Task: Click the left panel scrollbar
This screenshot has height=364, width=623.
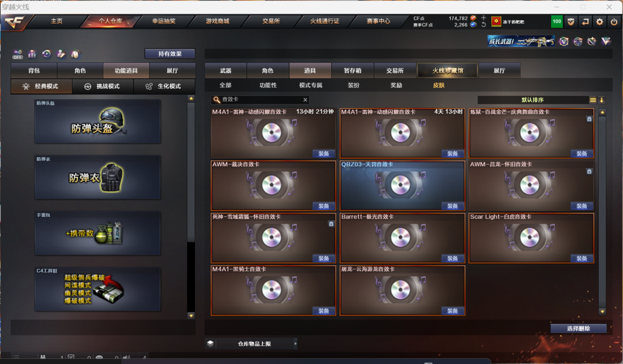Action: click(x=191, y=172)
